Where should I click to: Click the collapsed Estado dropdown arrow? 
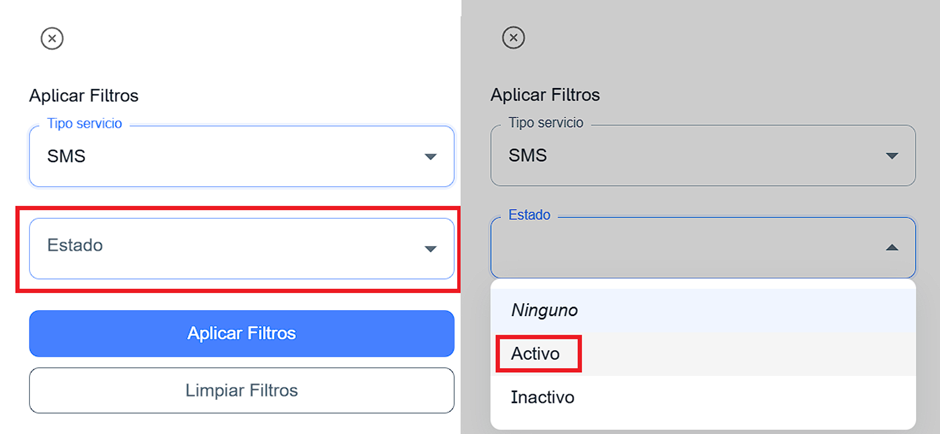point(430,248)
